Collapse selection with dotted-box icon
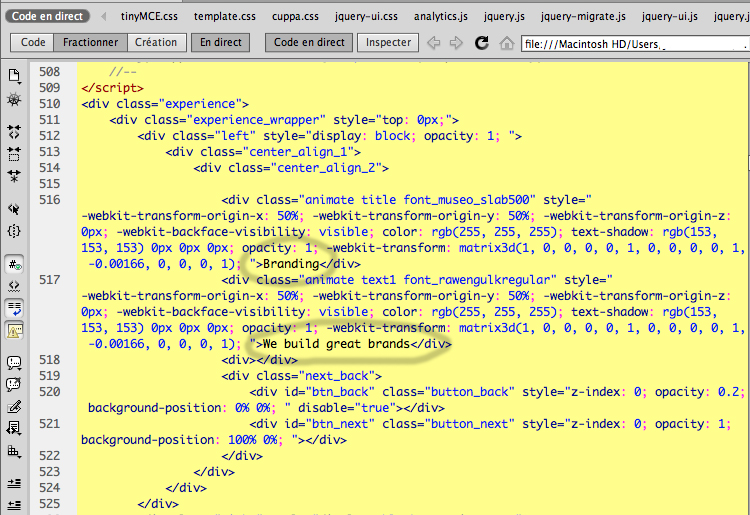 click(14, 154)
